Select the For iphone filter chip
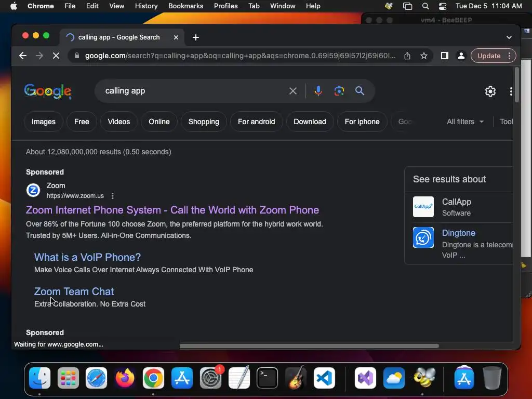The height and width of the screenshot is (399, 532). pyautogui.click(x=362, y=122)
